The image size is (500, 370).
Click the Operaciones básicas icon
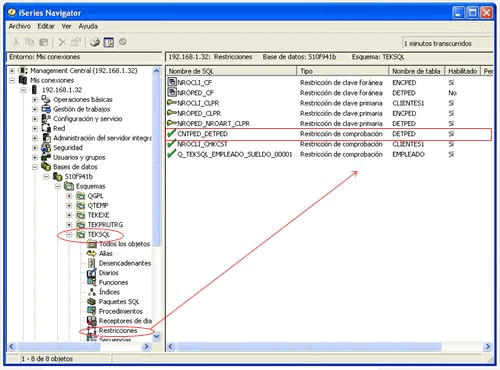46,99
